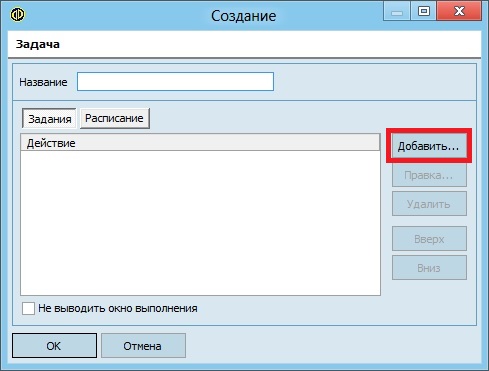Close the Создание window
The height and width of the screenshot is (371, 489).
pyautogui.click(x=459, y=11)
